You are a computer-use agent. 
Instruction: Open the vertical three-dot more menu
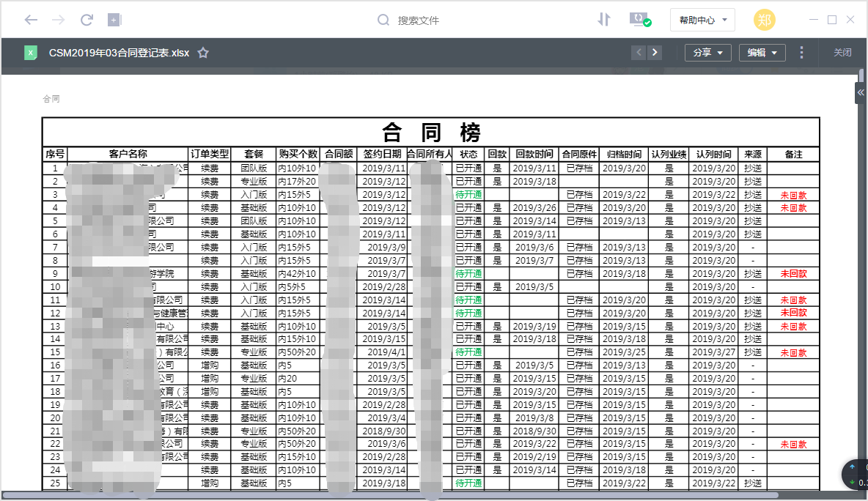pos(801,53)
